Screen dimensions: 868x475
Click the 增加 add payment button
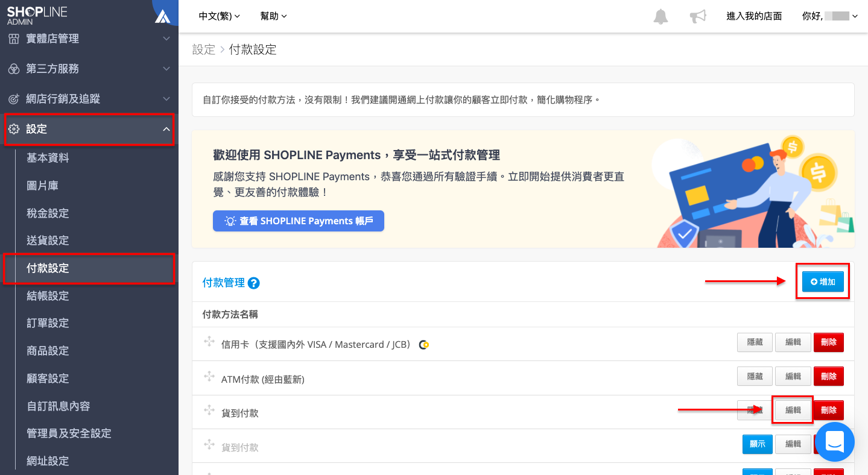823,282
